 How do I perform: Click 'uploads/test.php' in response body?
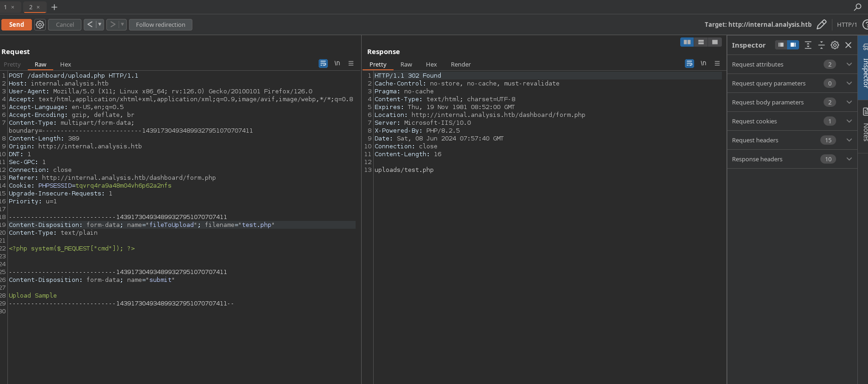pos(404,170)
